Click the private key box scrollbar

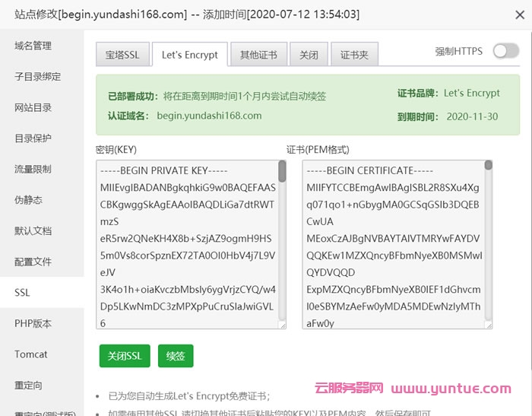click(282, 172)
